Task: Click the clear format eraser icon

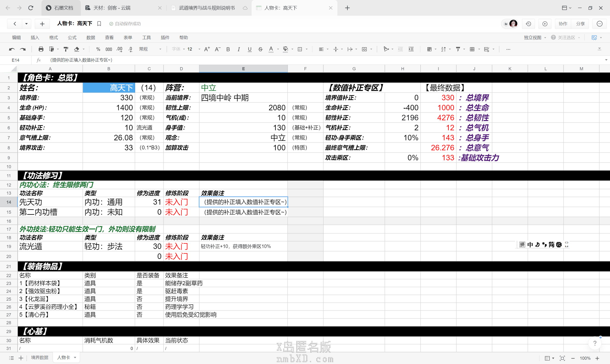Action: click(x=77, y=49)
